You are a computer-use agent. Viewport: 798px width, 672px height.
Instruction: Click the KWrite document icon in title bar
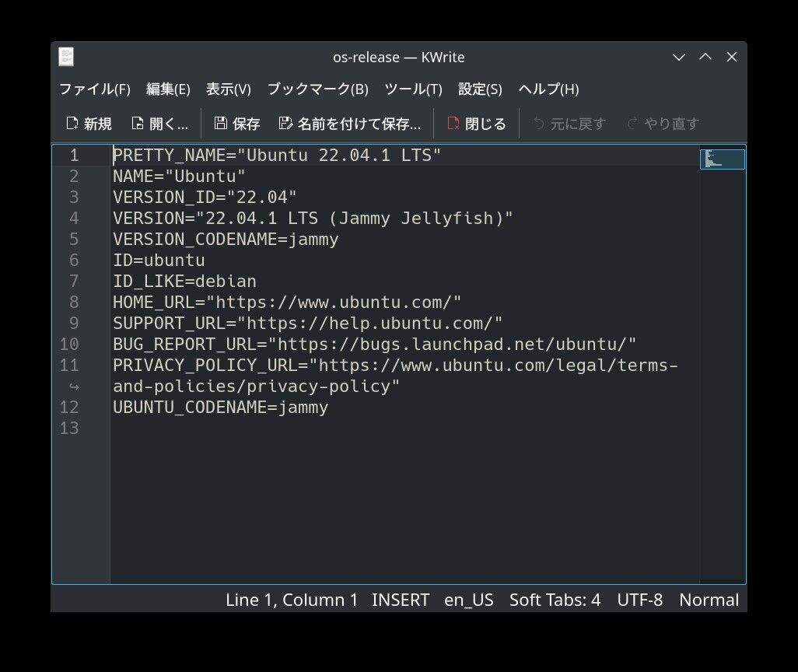(66, 57)
